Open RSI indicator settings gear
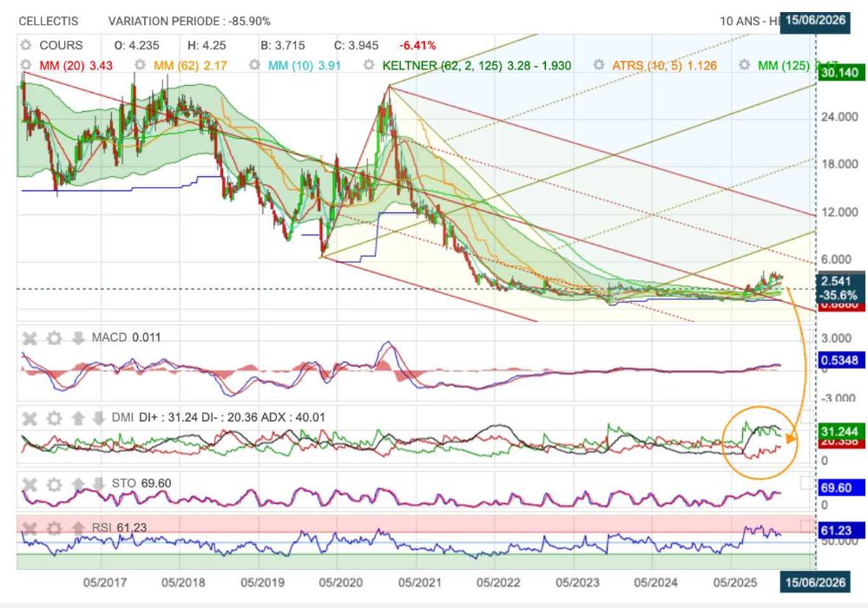 [x=54, y=528]
